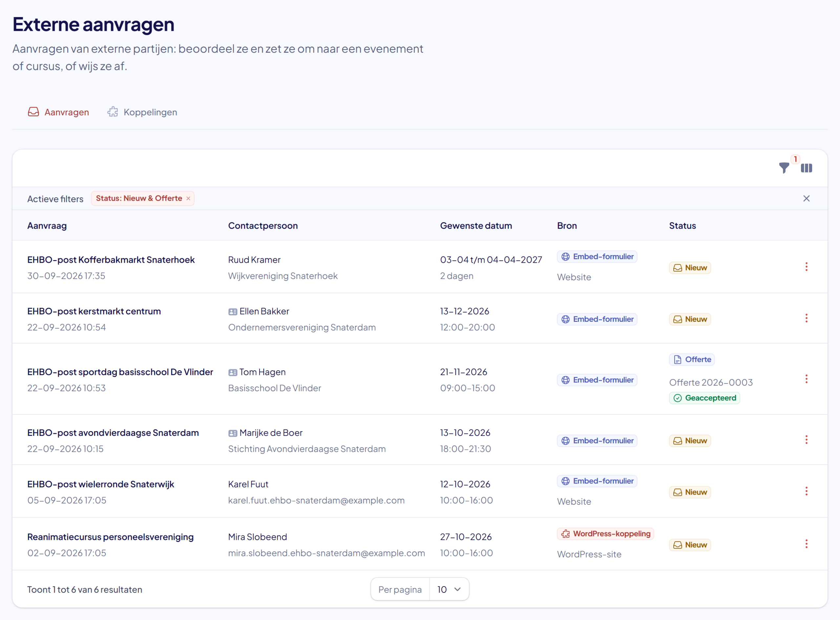Viewport: 840px width, 620px height.
Task: Click contact name Ruud Kramer
Action: coord(254,260)
